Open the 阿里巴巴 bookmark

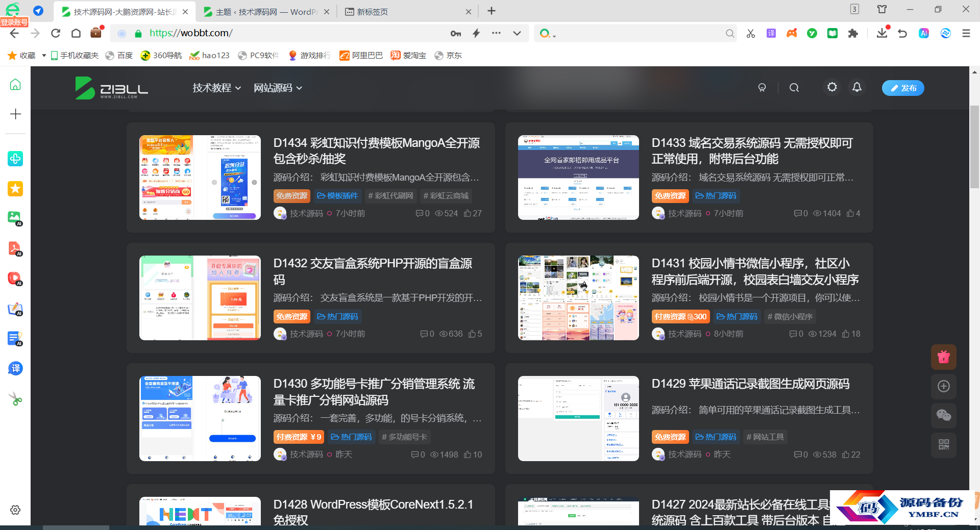(361, 56)
